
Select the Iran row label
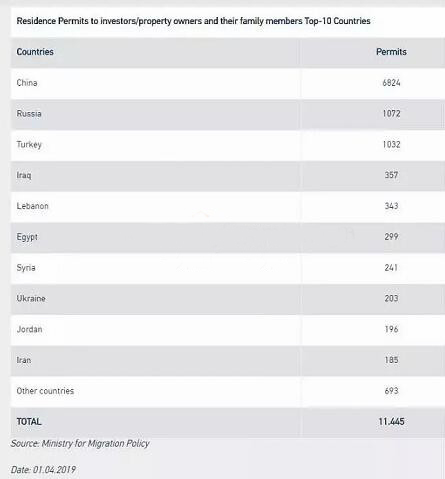pyautogui.click(x=24, y=360)
